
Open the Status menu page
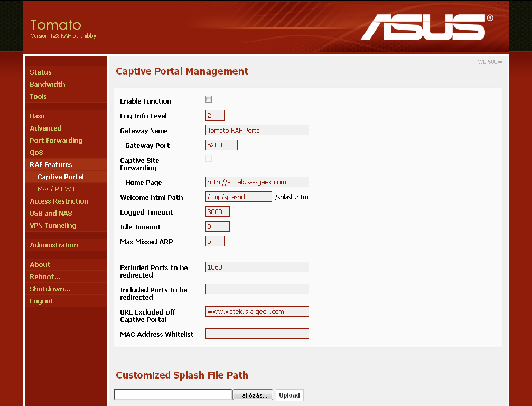[41, 72]
